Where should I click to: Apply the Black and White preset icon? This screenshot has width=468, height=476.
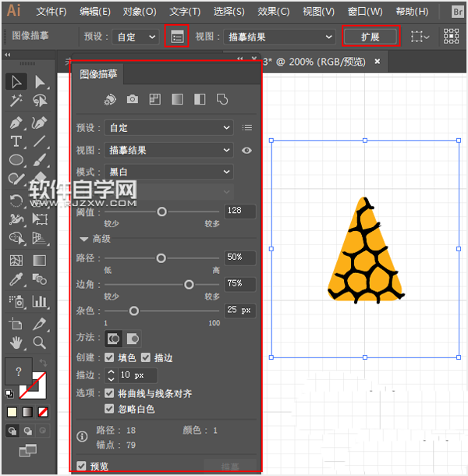[x=200, y=99]
